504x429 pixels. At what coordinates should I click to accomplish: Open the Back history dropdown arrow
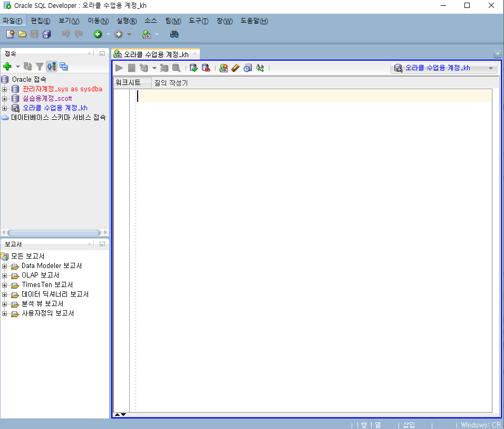tap(108, 34)
